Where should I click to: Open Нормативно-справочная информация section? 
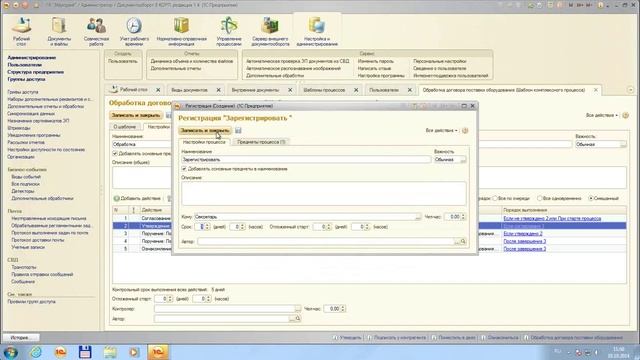coord(181,31)
